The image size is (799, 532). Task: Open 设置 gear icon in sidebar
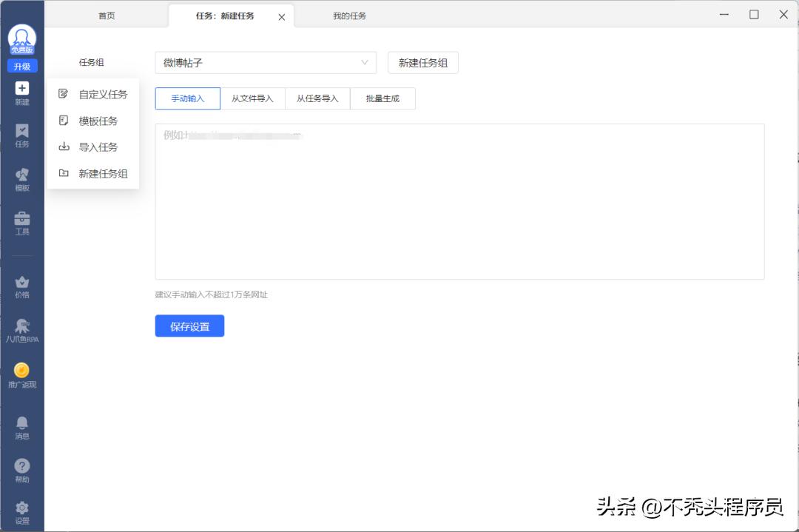pyautogui.click(x=22, y=509)
